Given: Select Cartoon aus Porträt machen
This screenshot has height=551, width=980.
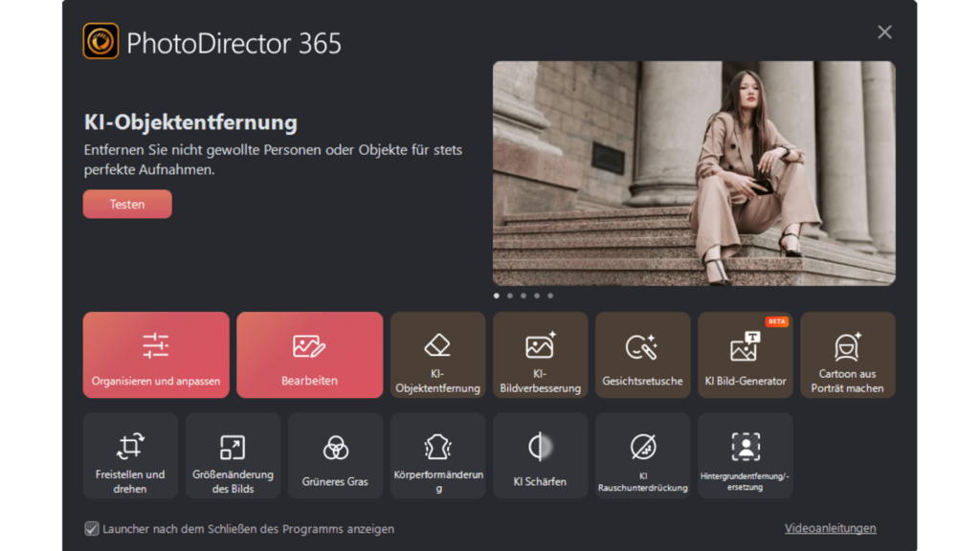Looking at the screenshot, I should point(847,355).
